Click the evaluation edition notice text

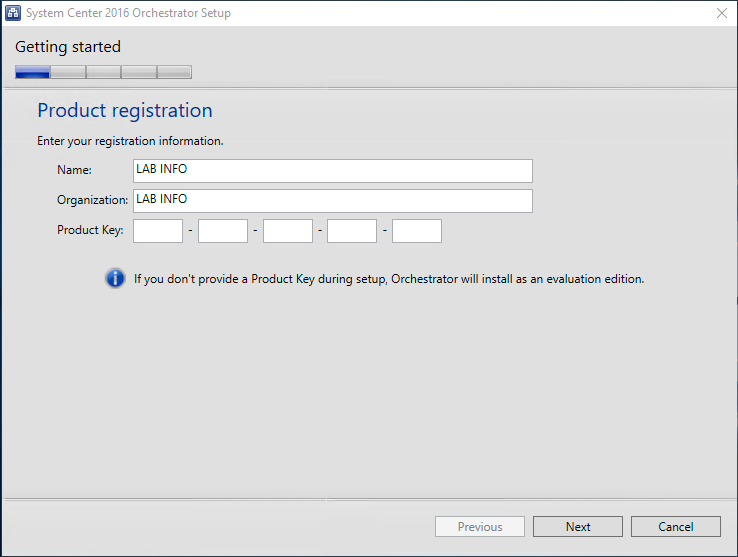389,279
